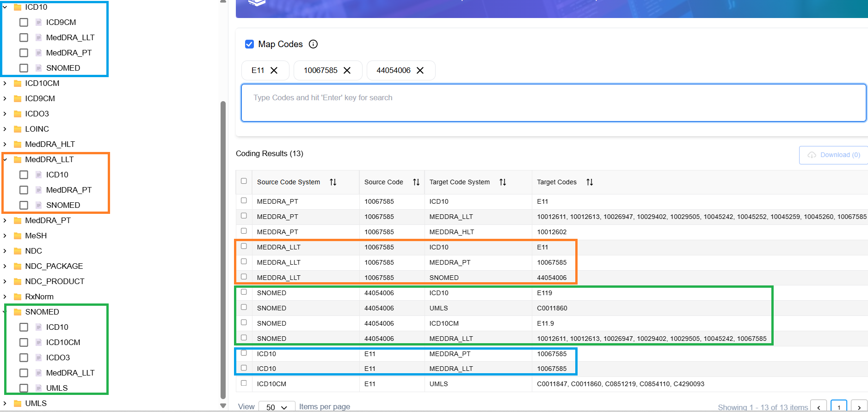Remove the E11 code chip
The width and height of the screenshot is (868, 412).
coord(274,70)
